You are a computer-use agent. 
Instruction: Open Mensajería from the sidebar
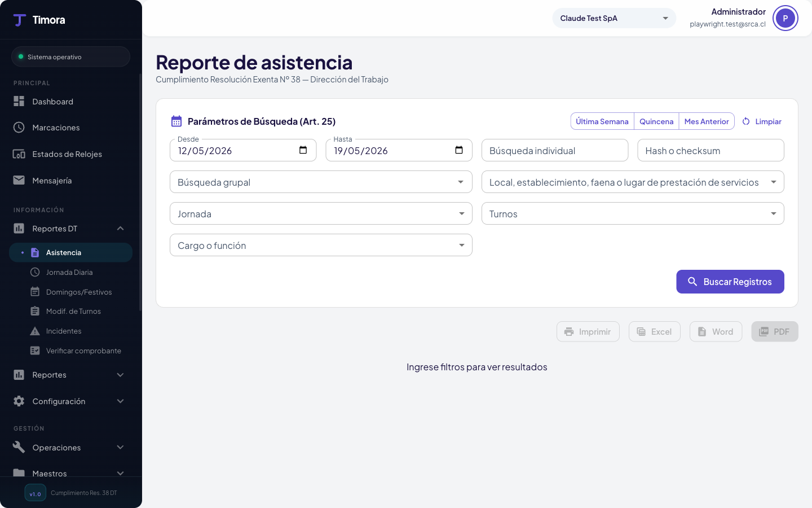coord(70,181)
